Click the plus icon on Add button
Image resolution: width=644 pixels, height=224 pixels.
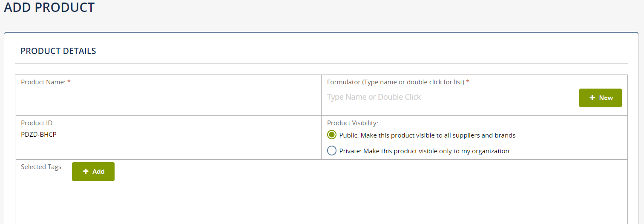86,172
